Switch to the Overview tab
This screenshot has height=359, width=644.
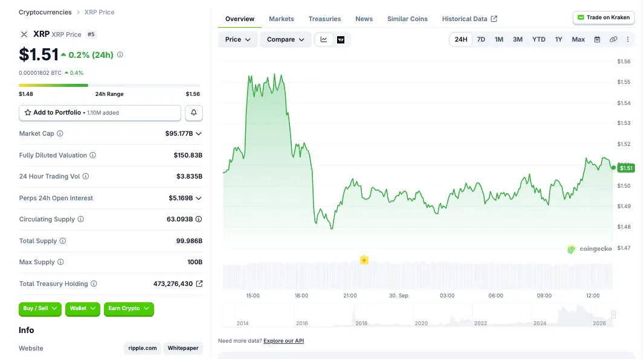click(240, 19)
